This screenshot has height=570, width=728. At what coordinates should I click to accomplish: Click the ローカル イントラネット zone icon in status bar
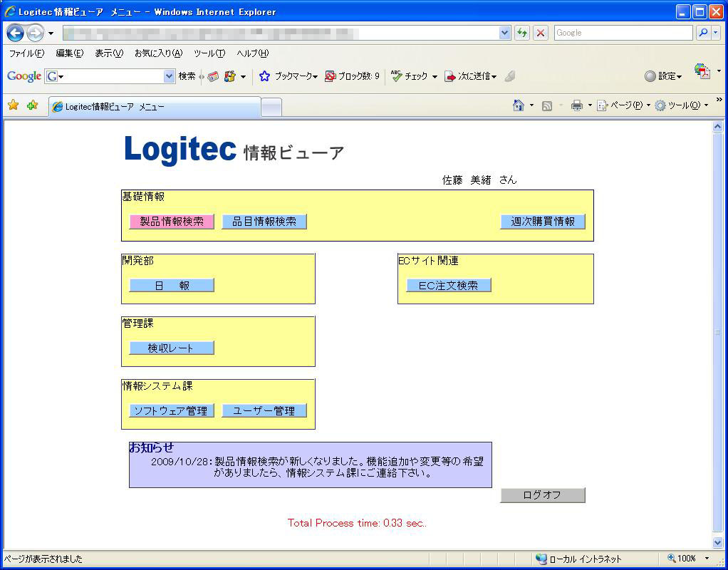coord(541,559)
